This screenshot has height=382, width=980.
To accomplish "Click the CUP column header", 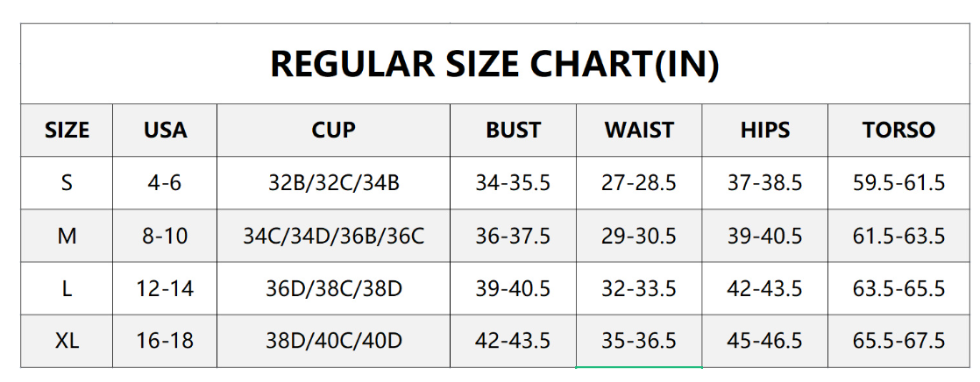I will coord(333,131).
